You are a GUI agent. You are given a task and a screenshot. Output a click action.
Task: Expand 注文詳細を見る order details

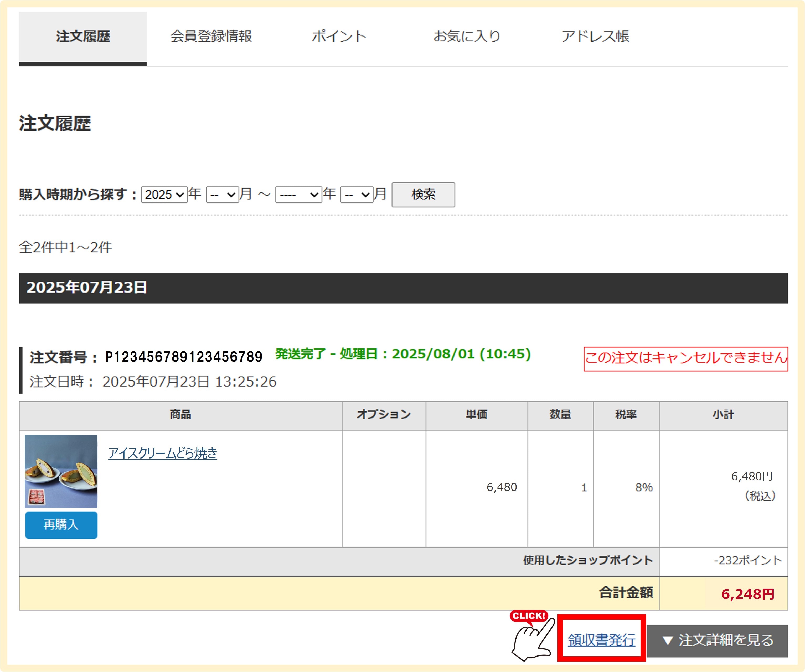[717, 640]
